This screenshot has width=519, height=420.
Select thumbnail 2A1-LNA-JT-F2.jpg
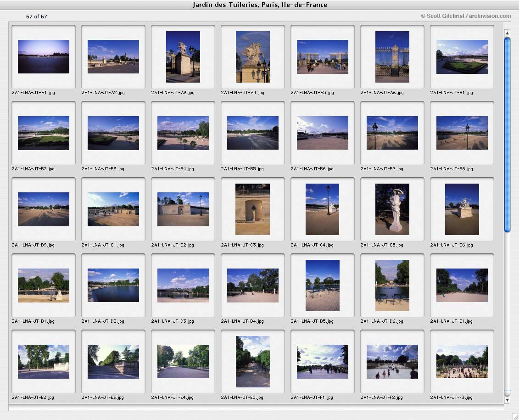coord(392,361)
